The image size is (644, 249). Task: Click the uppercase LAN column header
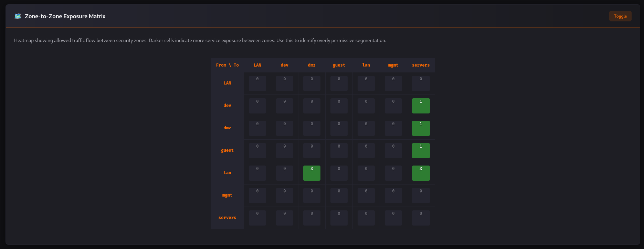257,65
